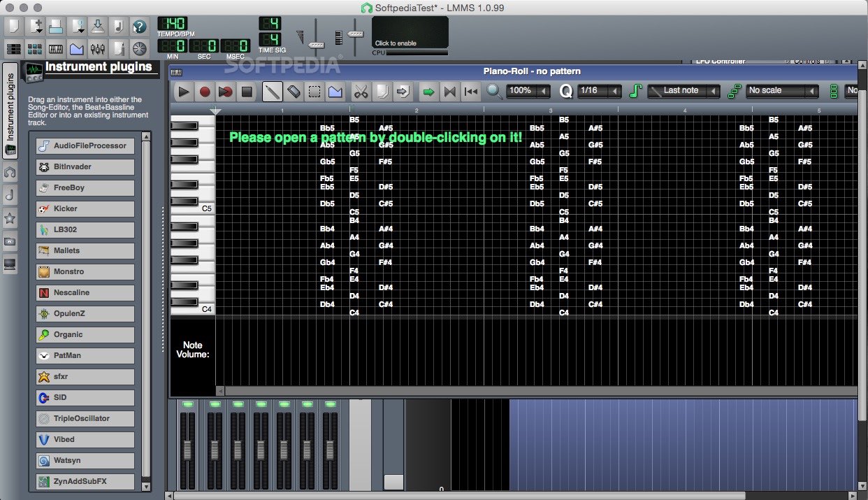Paste notes from clipboard
This screenshot has width=868, height=500.
403,91
